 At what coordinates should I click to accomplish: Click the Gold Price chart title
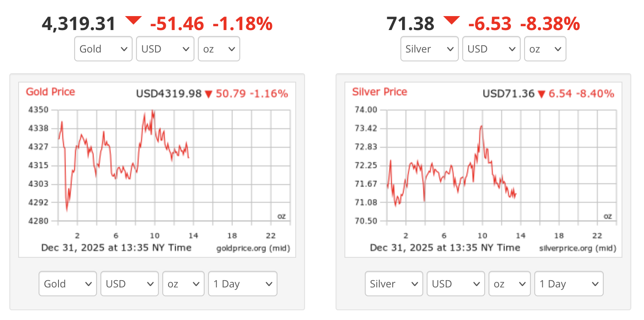click(x=50, y=92)
